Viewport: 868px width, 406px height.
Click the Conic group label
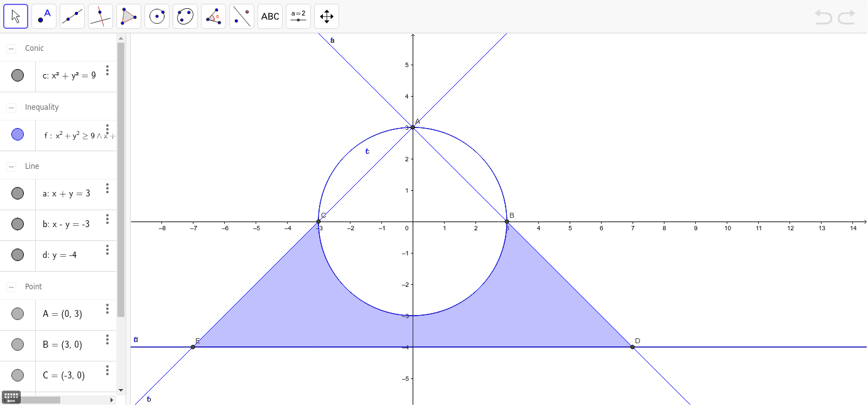(35, 48)
